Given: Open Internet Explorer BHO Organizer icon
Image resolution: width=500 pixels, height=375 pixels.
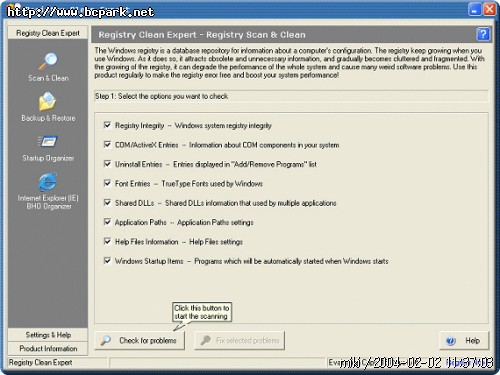Looking at the screenshot, I should coord(48,182).
